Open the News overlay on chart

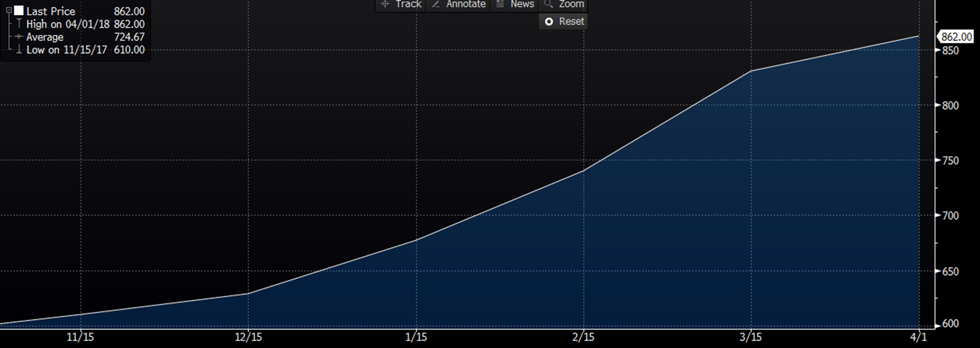pyautogui.click(x=515, y=5)
